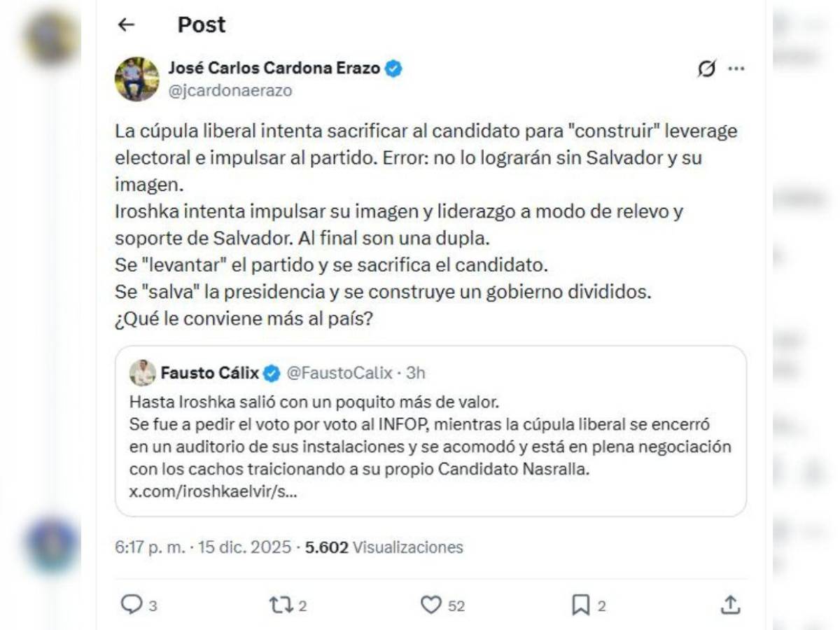
Task: Select the Post header tab
Action: 200,24
